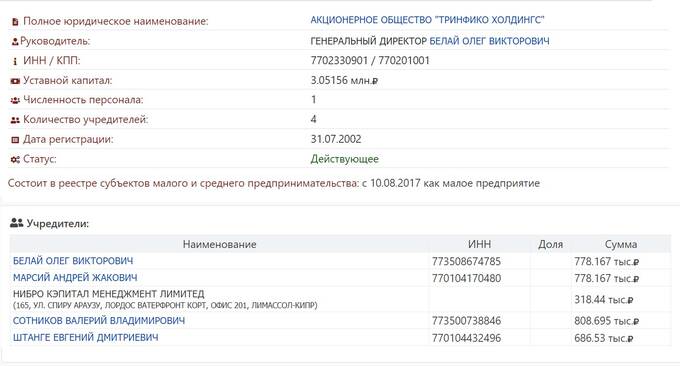Click the person icon next to Руководитель
The width and height of the screenshot is (680, 366).
15,42
